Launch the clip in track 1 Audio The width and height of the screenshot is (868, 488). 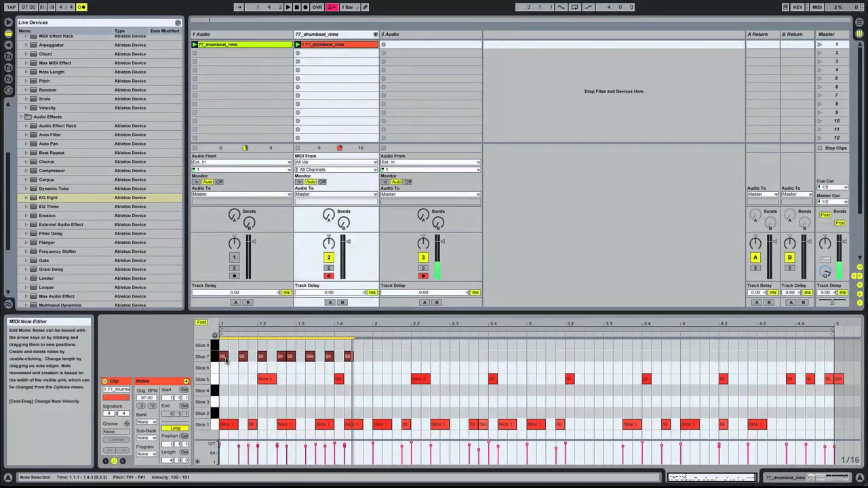[195, 45]
